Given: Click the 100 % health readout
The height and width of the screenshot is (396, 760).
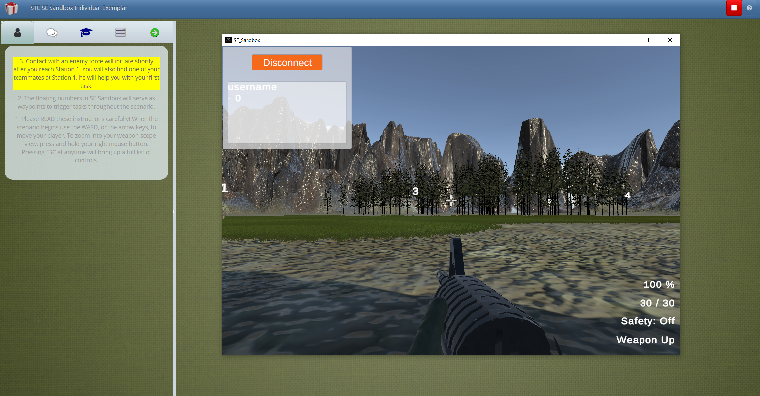Looking at the screenshot, I should pos(659,285).
